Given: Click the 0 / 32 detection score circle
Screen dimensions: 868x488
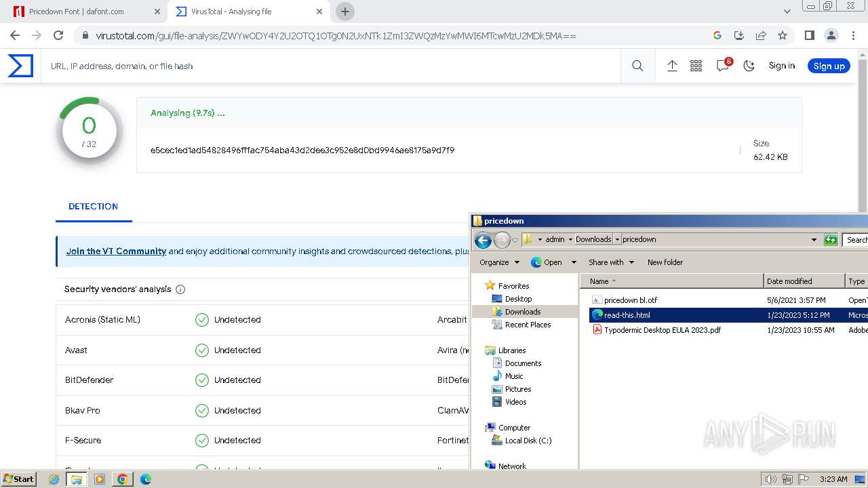Looking at the screenshot, I should [x=89, y=131].
